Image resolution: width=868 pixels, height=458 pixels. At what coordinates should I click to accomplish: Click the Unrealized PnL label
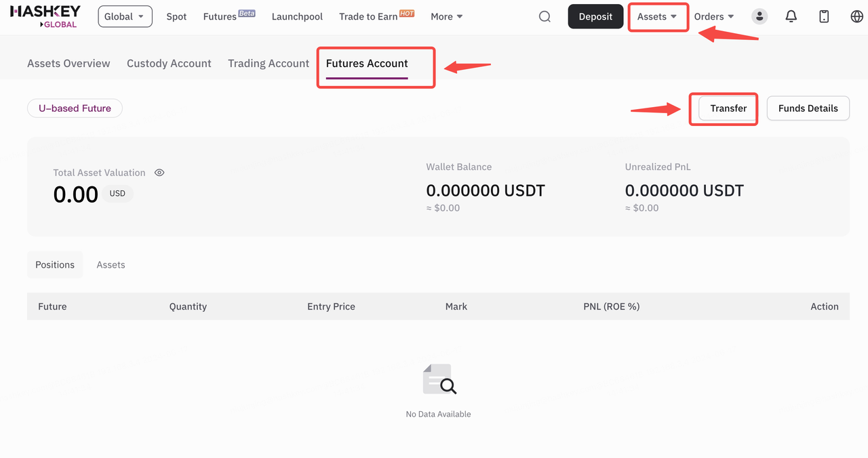coord(658,167)
